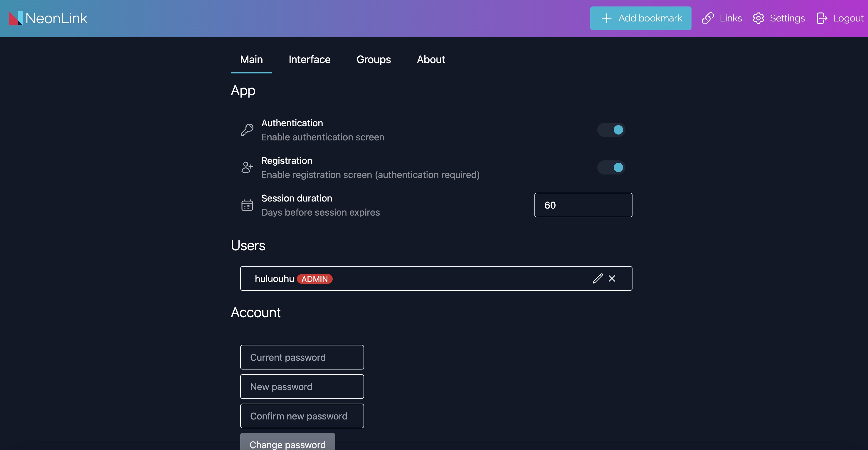The width and height of the screenshot is (868, 450).
Task: Click the pencil icon to edit huluouhu
Action: [x=598, y=278]
